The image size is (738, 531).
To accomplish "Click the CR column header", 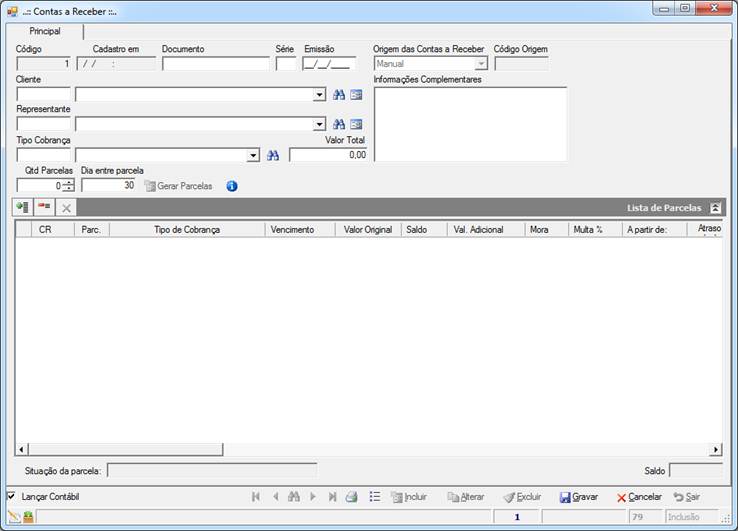I will [x=53, y=230].
